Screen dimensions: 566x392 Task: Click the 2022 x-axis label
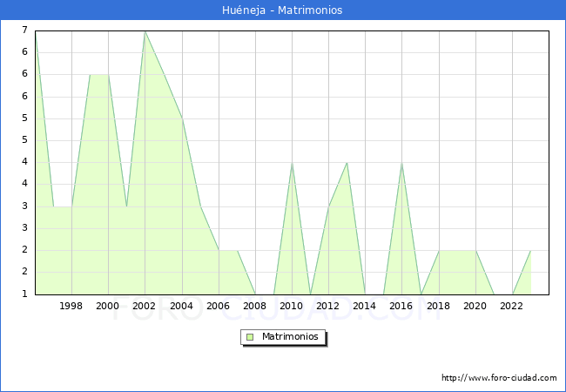(511, 306)
